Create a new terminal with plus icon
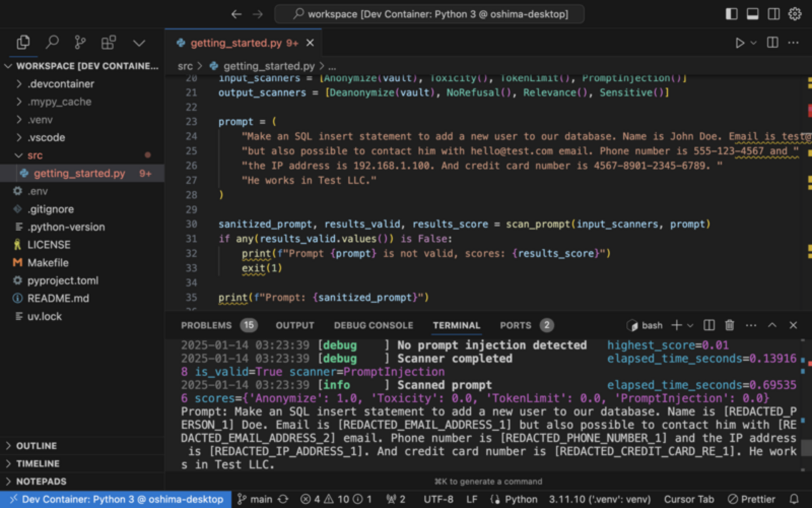The width and height of the screenshot is (812, 508). [676, 325]
